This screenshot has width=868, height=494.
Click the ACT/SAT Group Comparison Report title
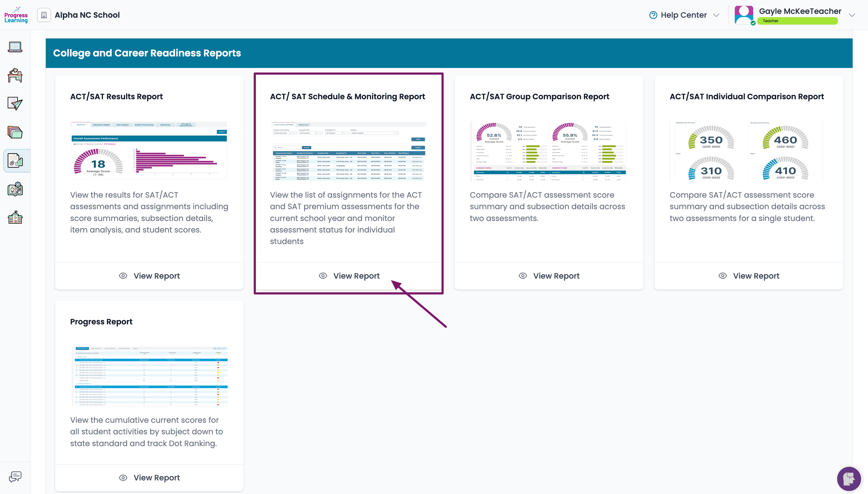click(x=539, y=97)
